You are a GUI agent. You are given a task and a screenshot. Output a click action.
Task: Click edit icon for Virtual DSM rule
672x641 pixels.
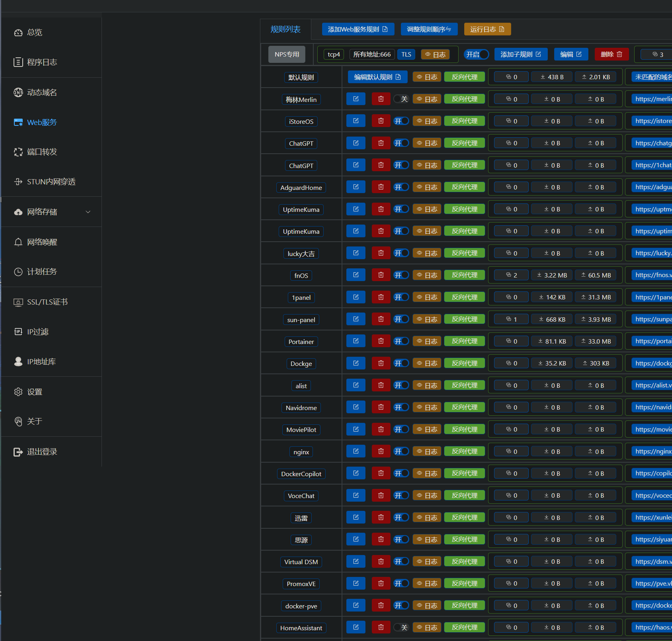coord(356,561)
